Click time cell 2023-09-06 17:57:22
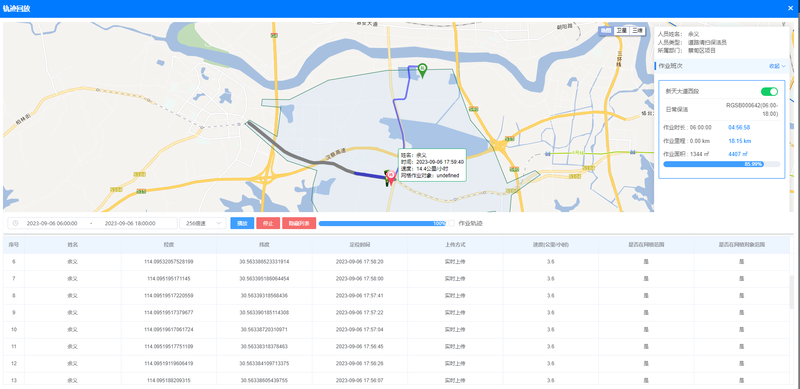Viewport: 800px width, 389px height. [x=360, y=312]
